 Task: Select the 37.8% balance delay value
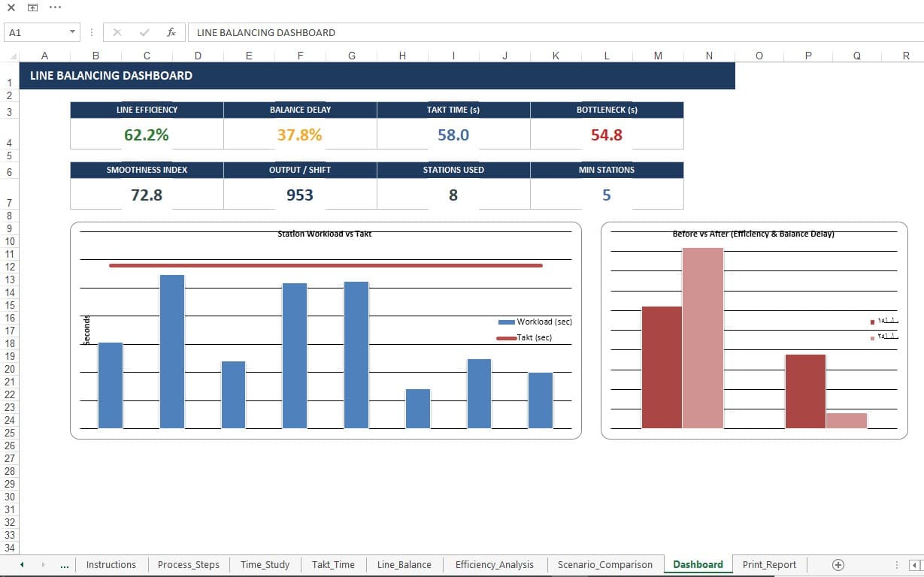[x=300, y=134]
